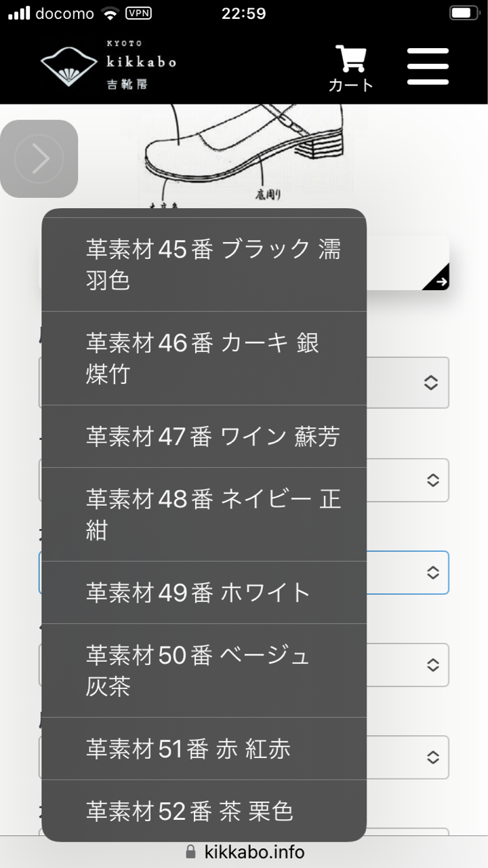Open the shopping cart

coord(351,68)
